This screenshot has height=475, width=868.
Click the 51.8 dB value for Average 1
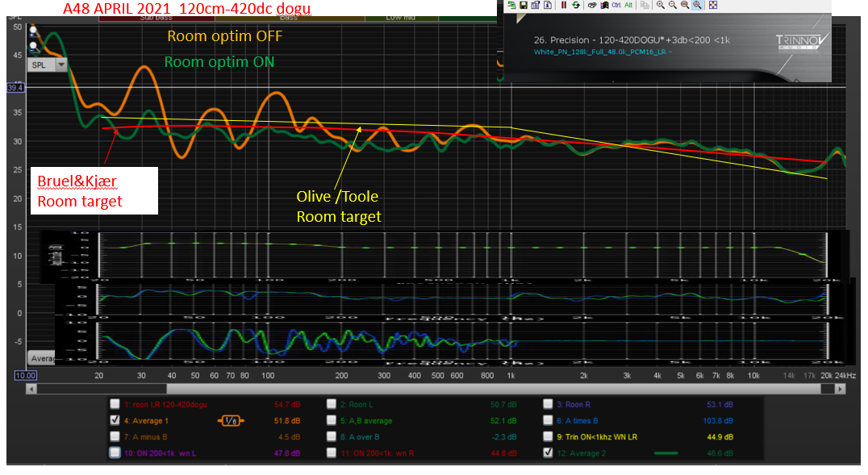click(287, 421)
